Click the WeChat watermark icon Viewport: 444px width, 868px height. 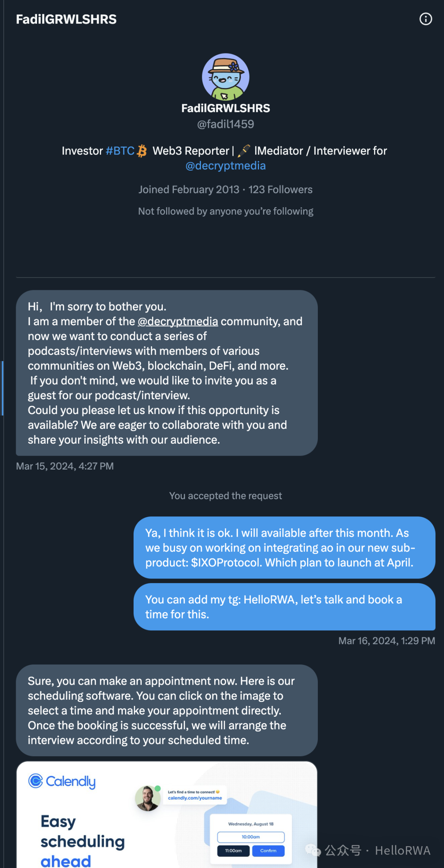[312, 850]
